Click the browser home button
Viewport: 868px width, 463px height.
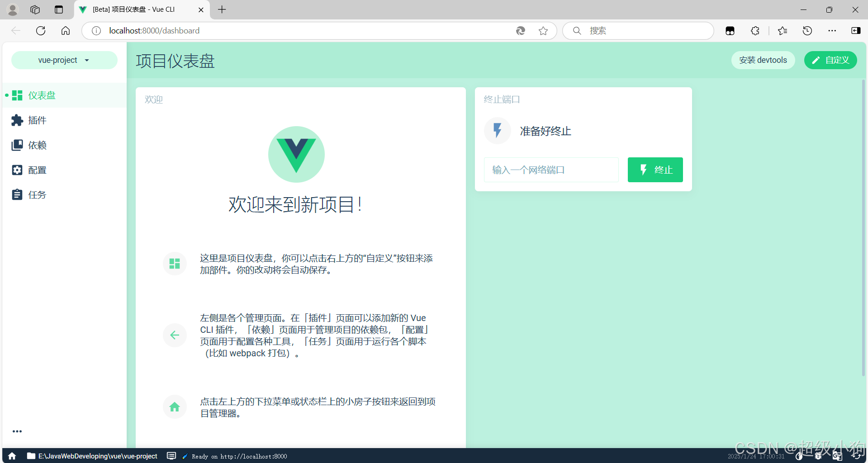point(66,31)
